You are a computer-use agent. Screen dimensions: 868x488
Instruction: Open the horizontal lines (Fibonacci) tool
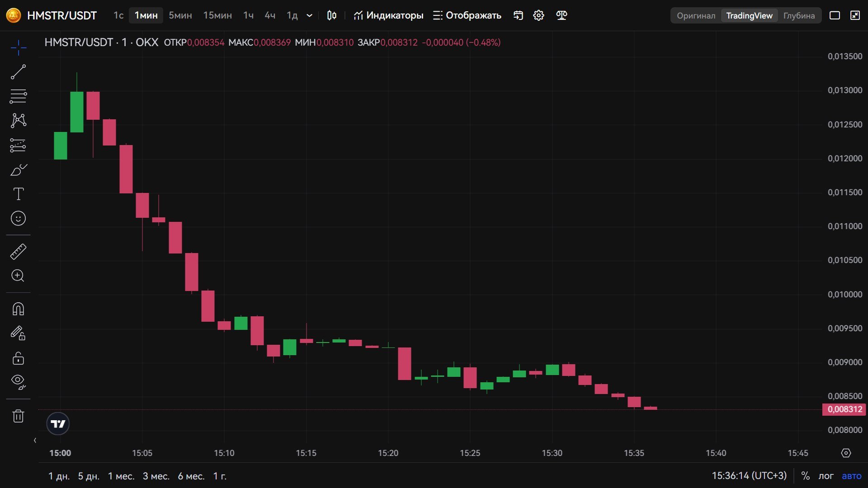click(19, 96)
